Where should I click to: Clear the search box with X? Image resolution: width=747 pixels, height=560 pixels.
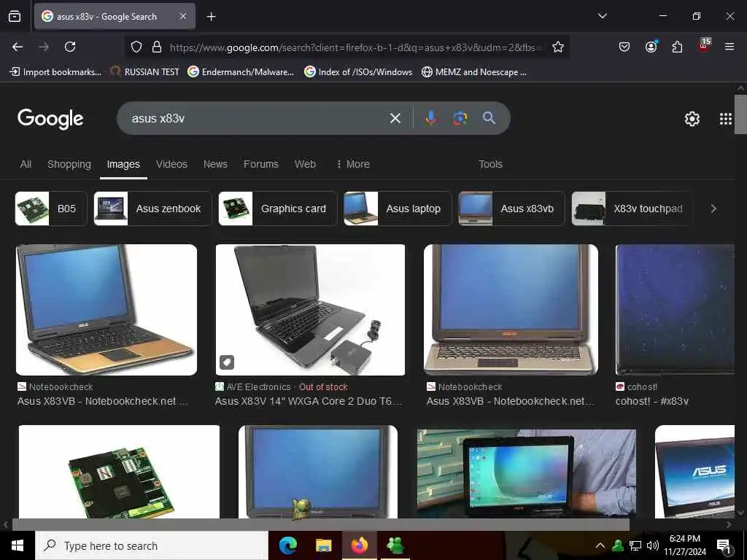coord(395,118)
